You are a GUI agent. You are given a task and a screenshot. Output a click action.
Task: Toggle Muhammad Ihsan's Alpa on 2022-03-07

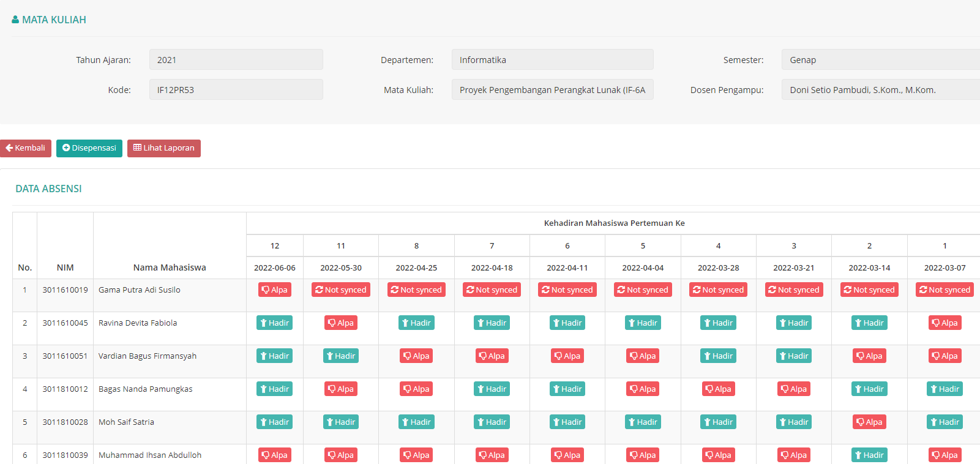coord(945,455)
